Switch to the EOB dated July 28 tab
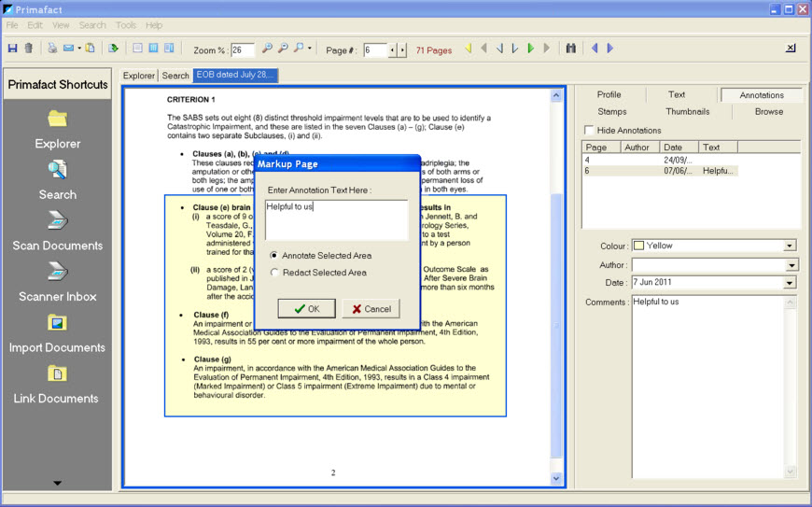This screenshot has width=812, height=507. (x=235, y=75)
